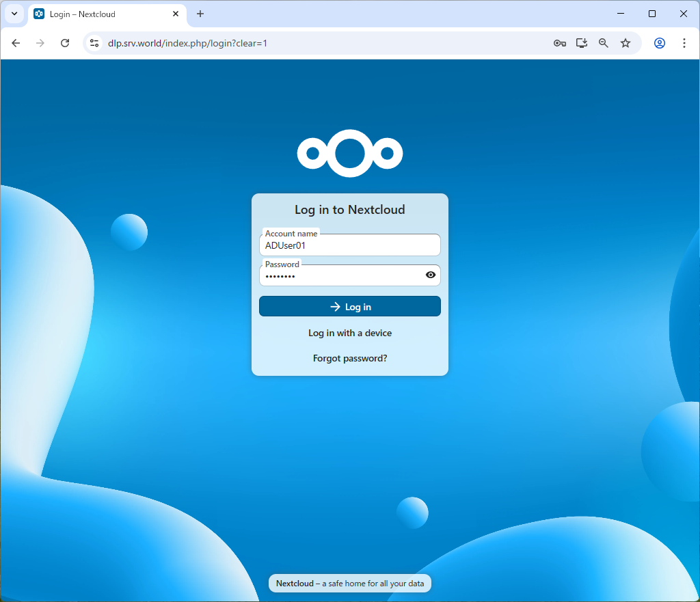Viewport: 700px width, 602px height.
Task: Click the Account name input field
Action: [x=349, y=245]
